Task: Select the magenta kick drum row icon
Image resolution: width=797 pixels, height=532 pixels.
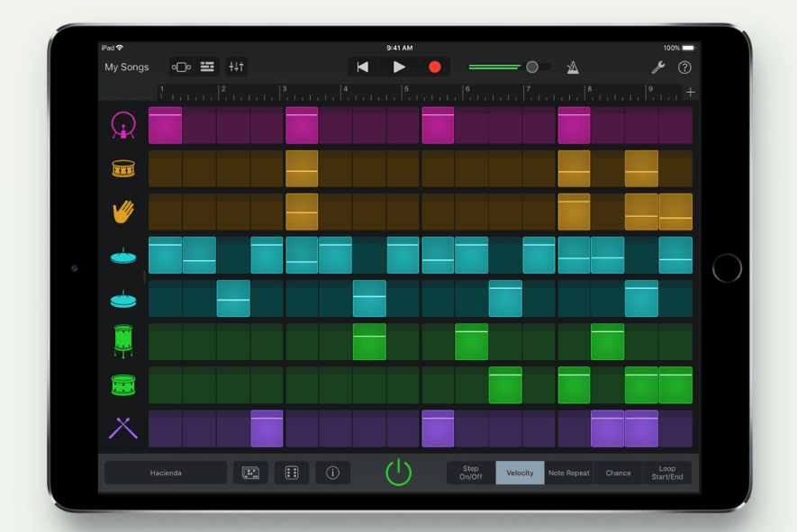Action: pos(123,125)
